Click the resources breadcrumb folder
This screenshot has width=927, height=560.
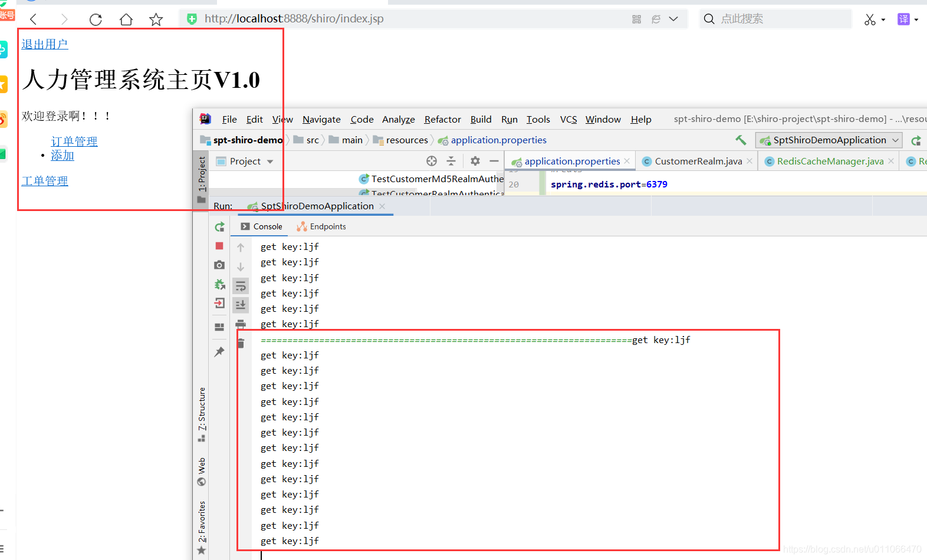pyautogui.click(x=401, y=140)
